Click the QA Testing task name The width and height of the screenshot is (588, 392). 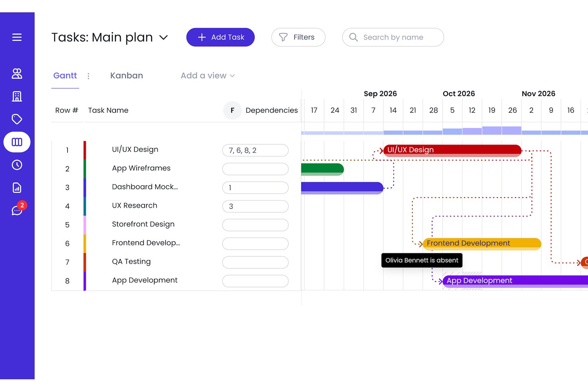131,262
